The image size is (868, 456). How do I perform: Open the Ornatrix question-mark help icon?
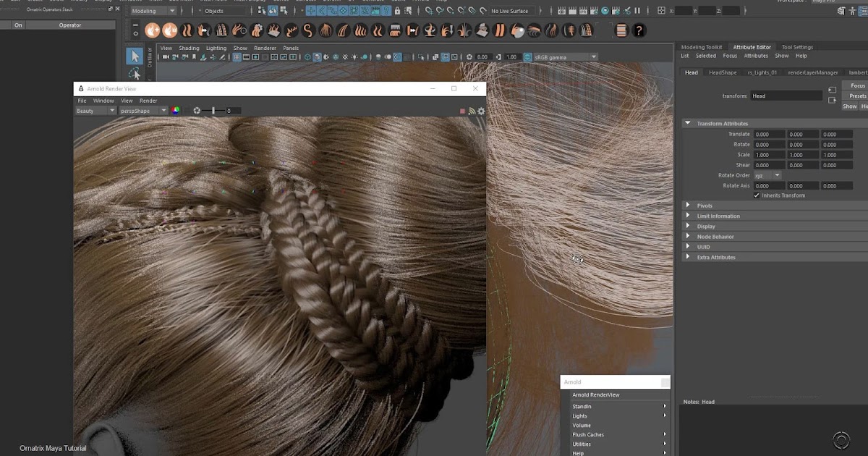[x=639, y=30]
